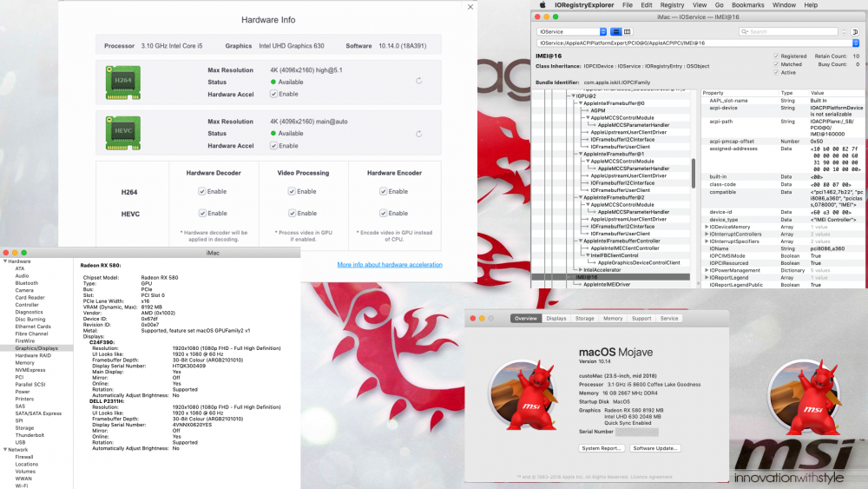The image size is (868, 489).
Task: Switch IORegistryExplorer to column view
Action: (x=628, y=31)
